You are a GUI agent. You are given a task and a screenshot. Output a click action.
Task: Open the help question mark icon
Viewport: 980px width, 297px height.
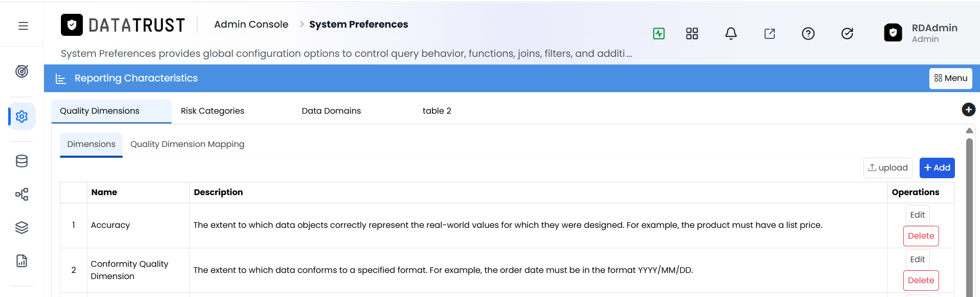tap(808, 34)
